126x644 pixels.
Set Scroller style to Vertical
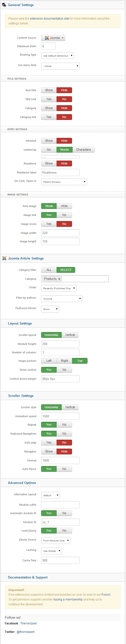click(x=70, y=407)
